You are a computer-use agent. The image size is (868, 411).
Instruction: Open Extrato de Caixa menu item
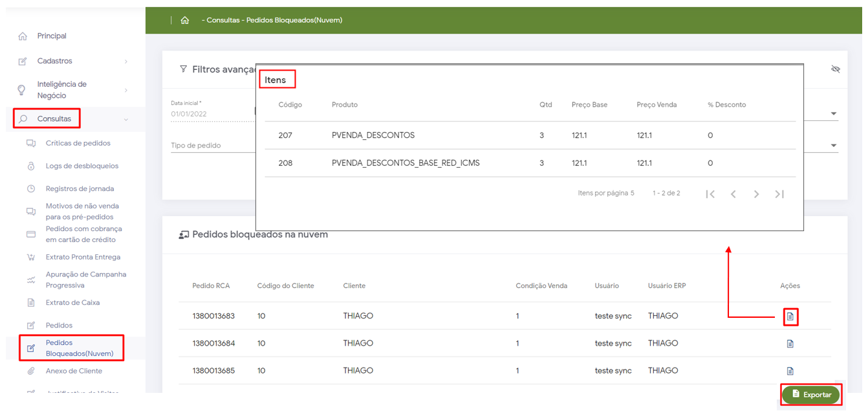(x=72, y=302)
